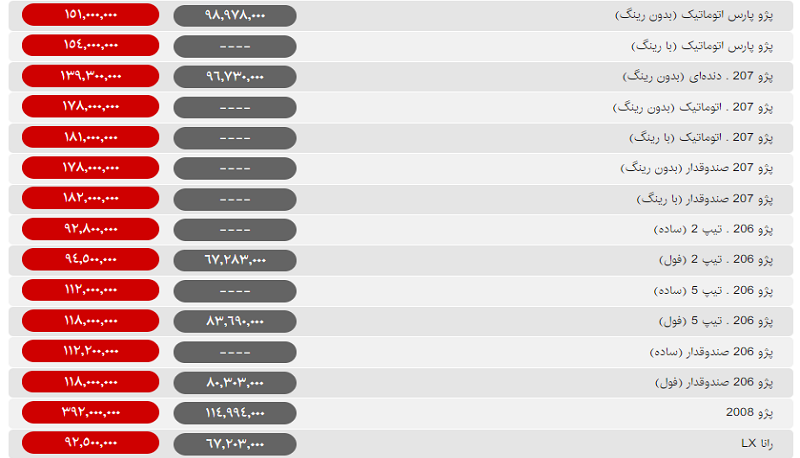Click the red 392,000,000 price badge

tap(90, 412)
